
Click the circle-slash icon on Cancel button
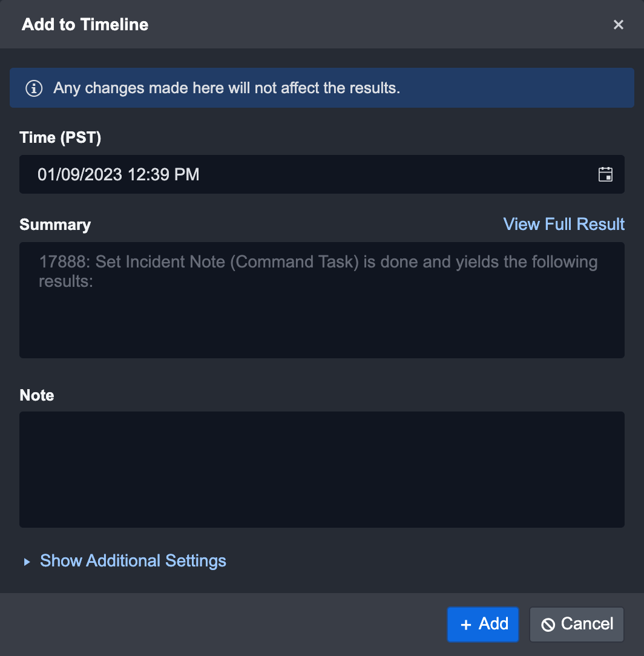(x=548, y=625)
